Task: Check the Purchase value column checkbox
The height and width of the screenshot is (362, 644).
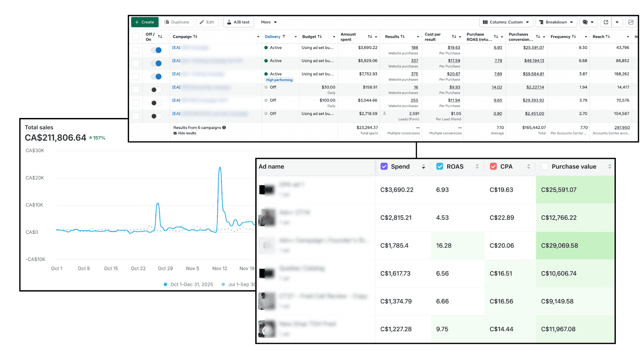Action: pos(545,167)
